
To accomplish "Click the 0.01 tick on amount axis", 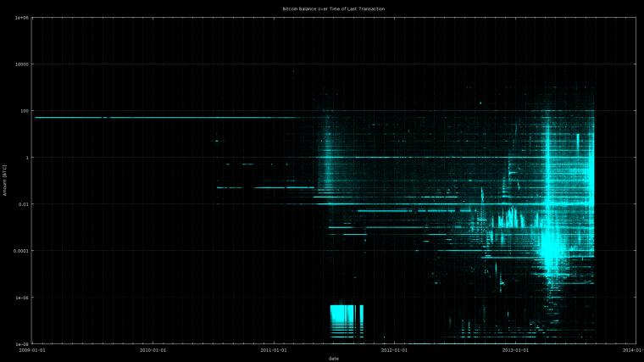I will [x=22, y=204].
